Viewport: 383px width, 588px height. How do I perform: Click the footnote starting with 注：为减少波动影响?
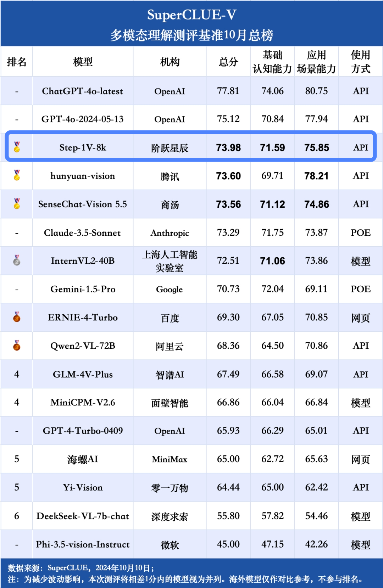(187, 579)
